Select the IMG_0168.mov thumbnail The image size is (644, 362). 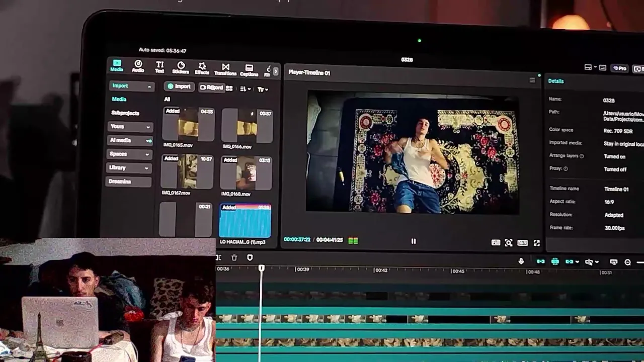tap(247, 173)
